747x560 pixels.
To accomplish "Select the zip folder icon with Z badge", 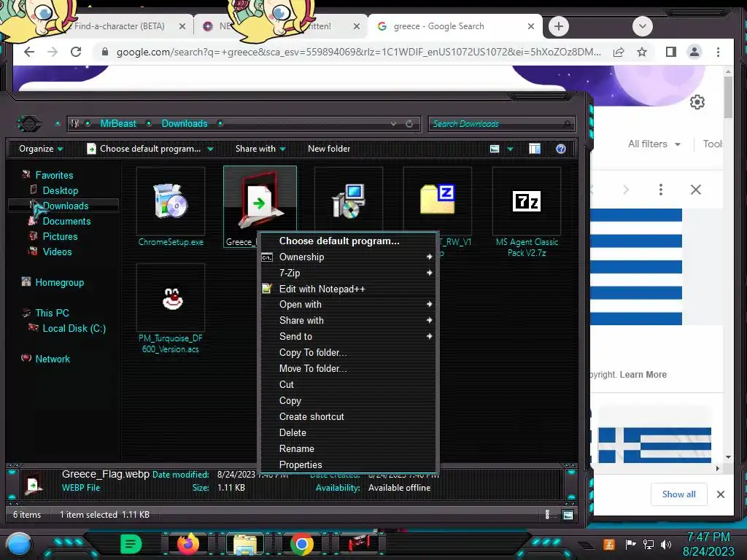I will pyautogui.click(x=438, y=199).
